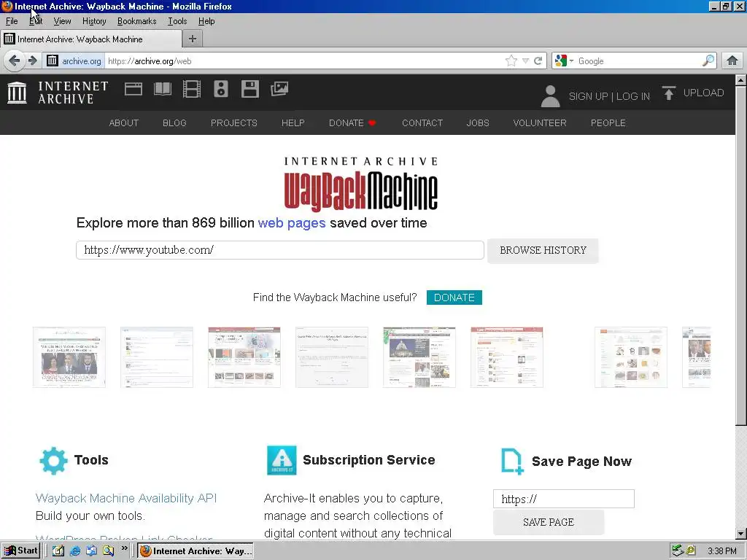The width and height of the screenshot is (747, 560).
Task: Click the Archive-It subscription service icon
Action: pyautogui.click(x=282, y=461)
